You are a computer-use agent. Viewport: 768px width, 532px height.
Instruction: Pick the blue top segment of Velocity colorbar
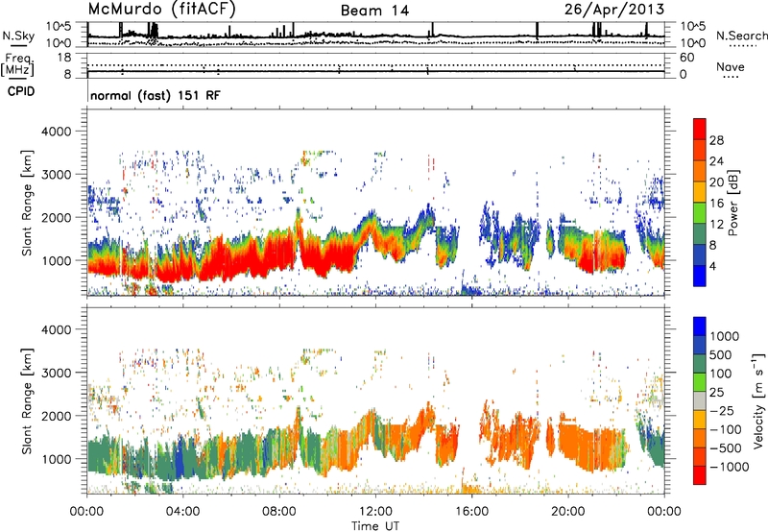(700, 326)
